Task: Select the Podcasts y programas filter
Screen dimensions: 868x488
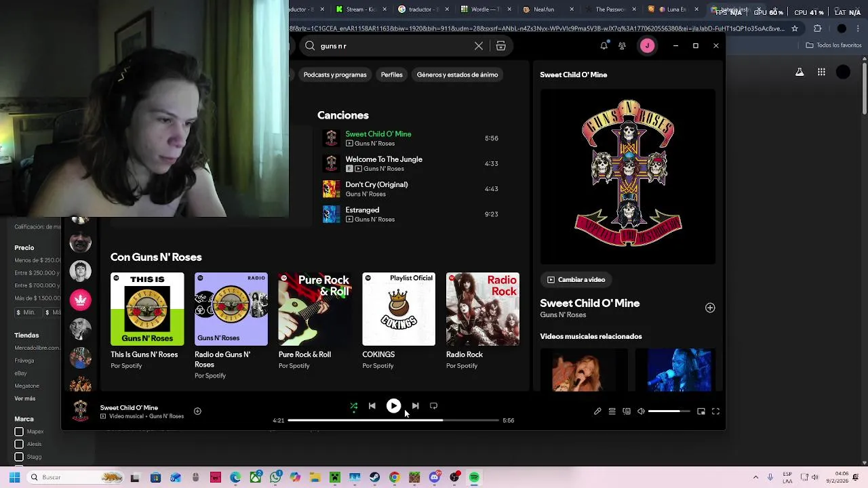Action: [x=335, y=75]
